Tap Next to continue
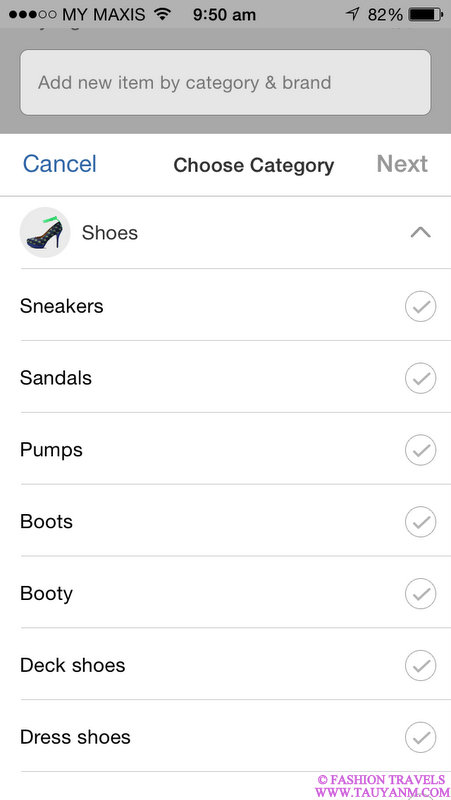The image size is (451, 800). point(402,164)
